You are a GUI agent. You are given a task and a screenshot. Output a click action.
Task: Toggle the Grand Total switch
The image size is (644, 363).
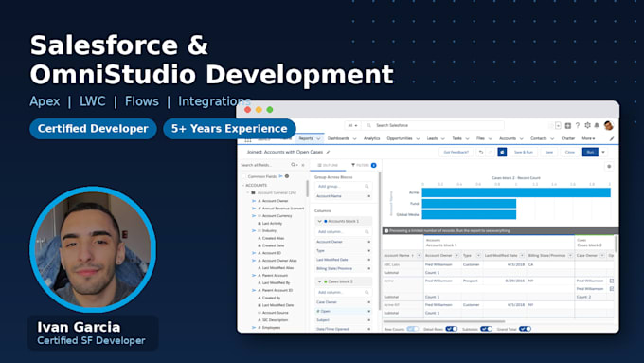(x=525, y=329)
